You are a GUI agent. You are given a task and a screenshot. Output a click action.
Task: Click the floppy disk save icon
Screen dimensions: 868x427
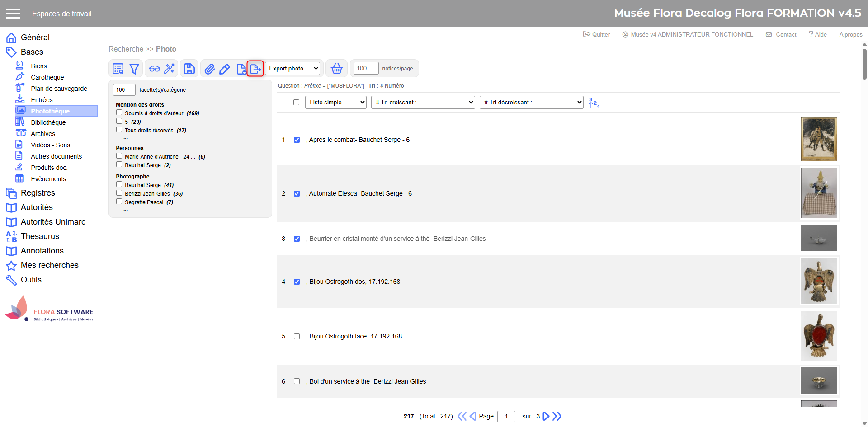189,69
